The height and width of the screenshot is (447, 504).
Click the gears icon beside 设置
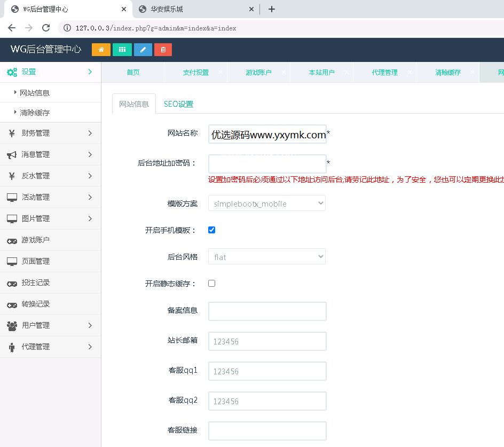pyautogui.click(x=12, y=72)
